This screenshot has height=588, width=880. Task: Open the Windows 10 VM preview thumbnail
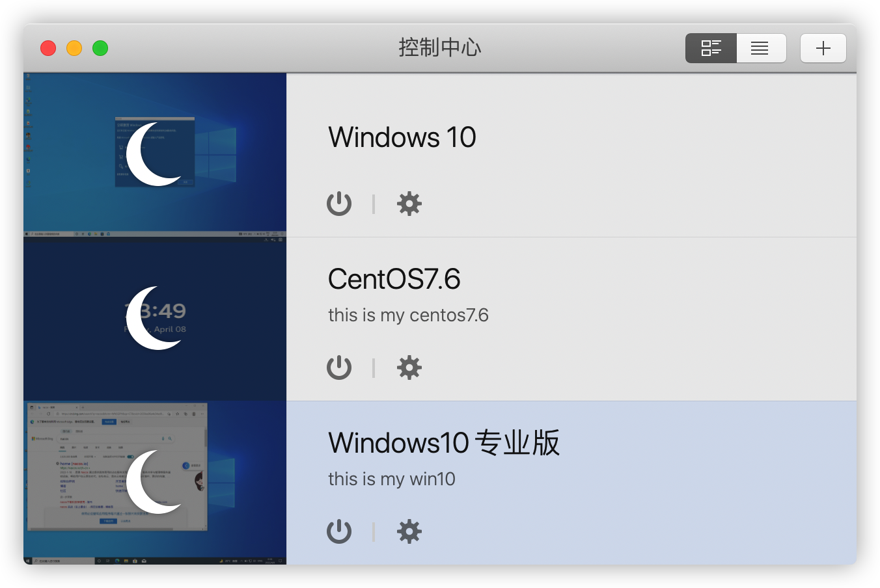(x=155, y=154)
